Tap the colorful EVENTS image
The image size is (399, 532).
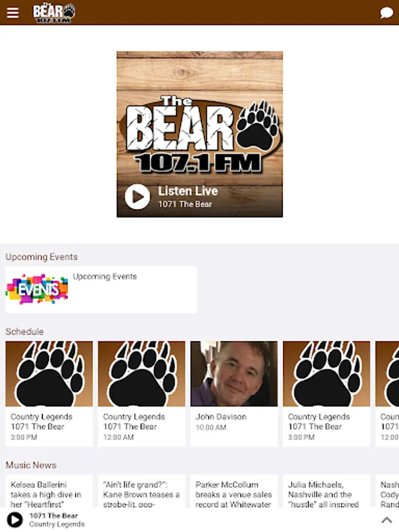(37, 289)
